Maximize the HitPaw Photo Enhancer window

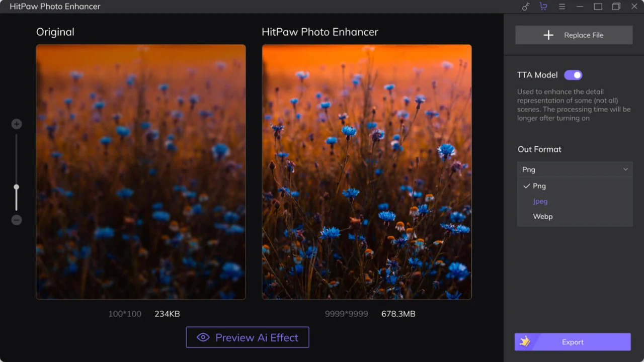(598, 7)
